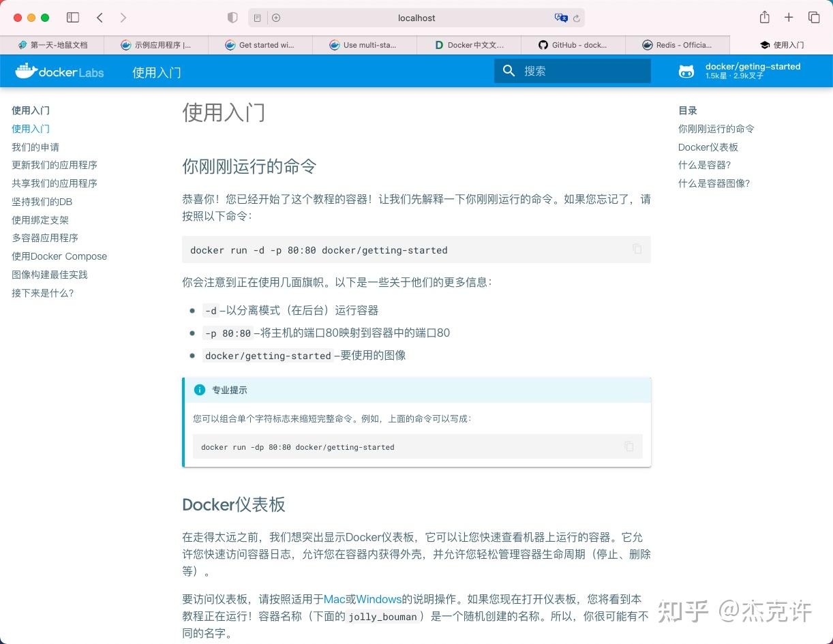Open the 使用Docker Compose sidebar link
Screen dimensions: 833x644
coord(59,256)
